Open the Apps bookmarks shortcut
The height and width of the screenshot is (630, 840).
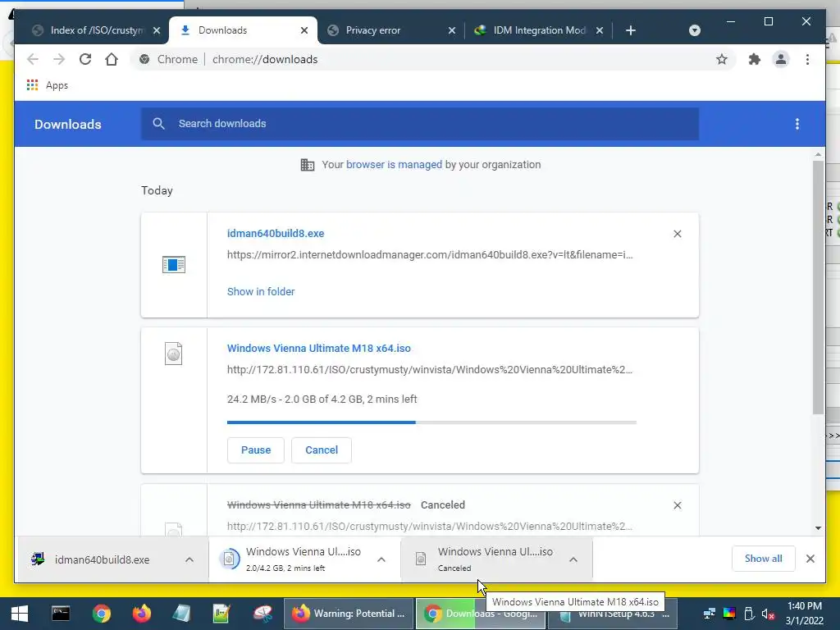[47, 85]
